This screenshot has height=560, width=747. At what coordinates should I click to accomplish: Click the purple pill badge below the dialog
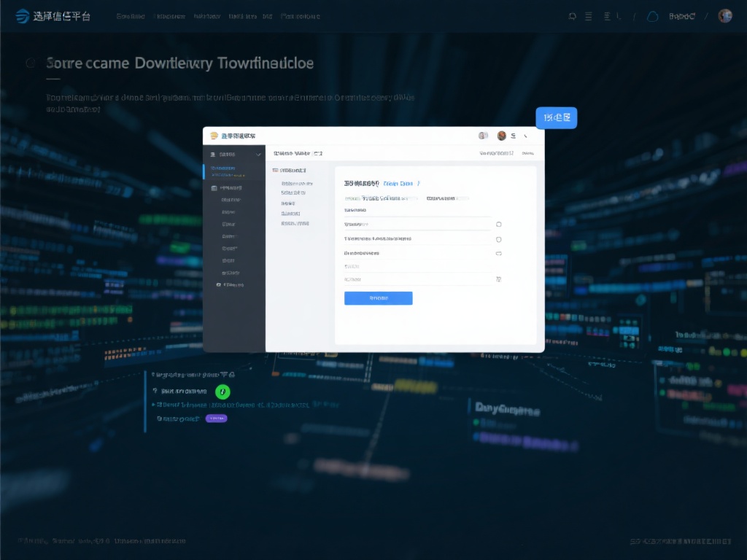pos(217,419)
